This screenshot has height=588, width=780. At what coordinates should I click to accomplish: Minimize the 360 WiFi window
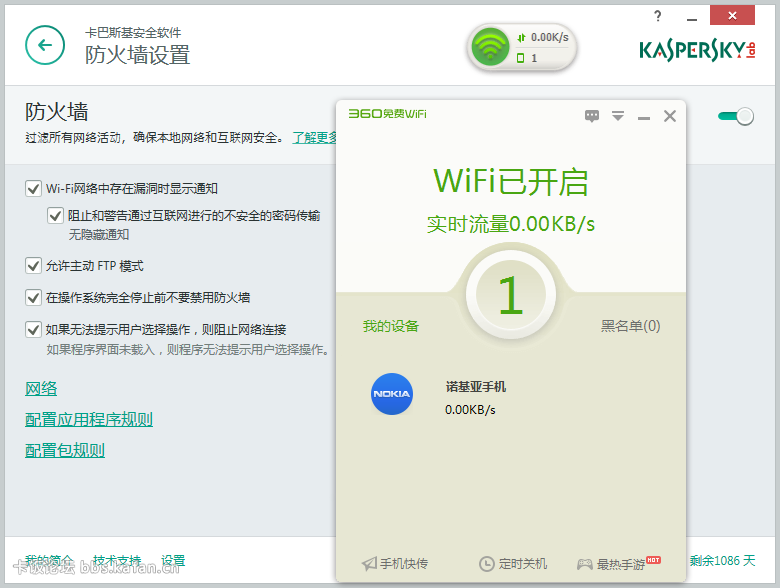tap(644, 117)
